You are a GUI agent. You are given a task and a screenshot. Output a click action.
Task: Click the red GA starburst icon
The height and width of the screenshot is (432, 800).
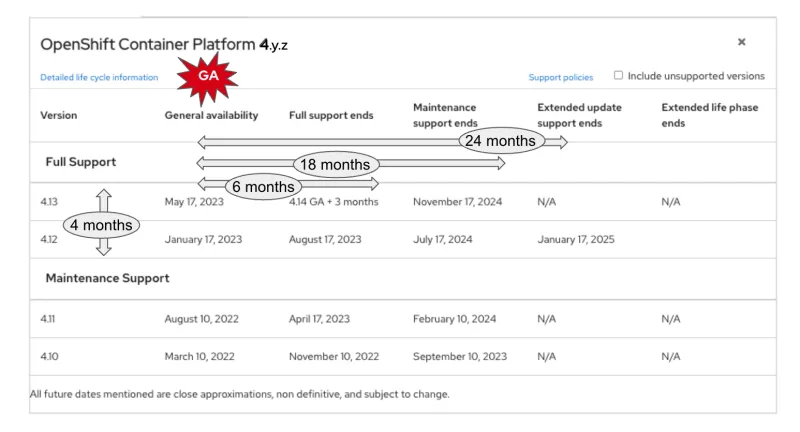[x=208, y=76]
